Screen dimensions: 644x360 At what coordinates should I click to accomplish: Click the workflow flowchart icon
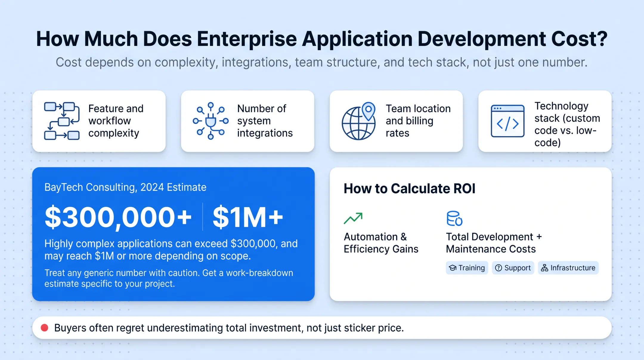click(x=62, y=121)
